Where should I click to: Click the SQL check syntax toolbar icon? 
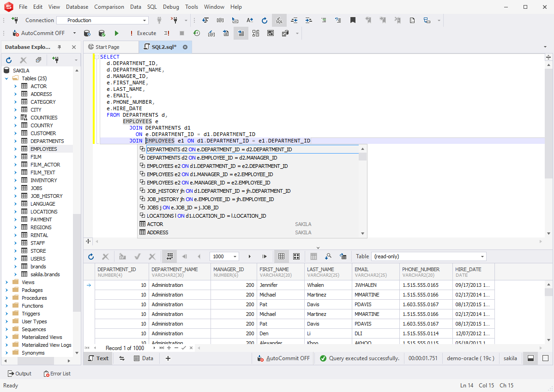click(279, 20)
